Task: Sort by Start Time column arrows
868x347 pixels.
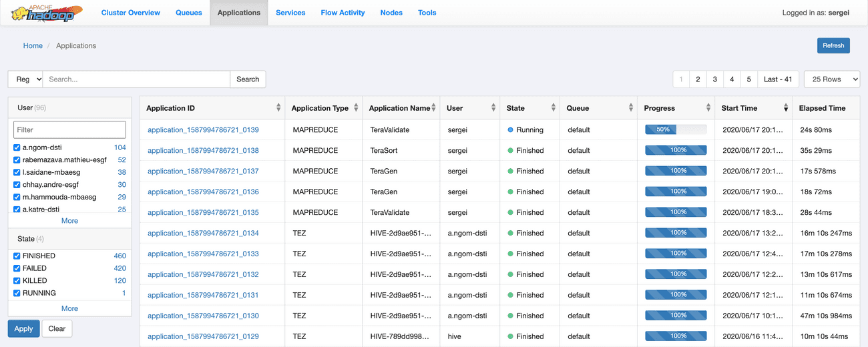Action: click(786, 108)
